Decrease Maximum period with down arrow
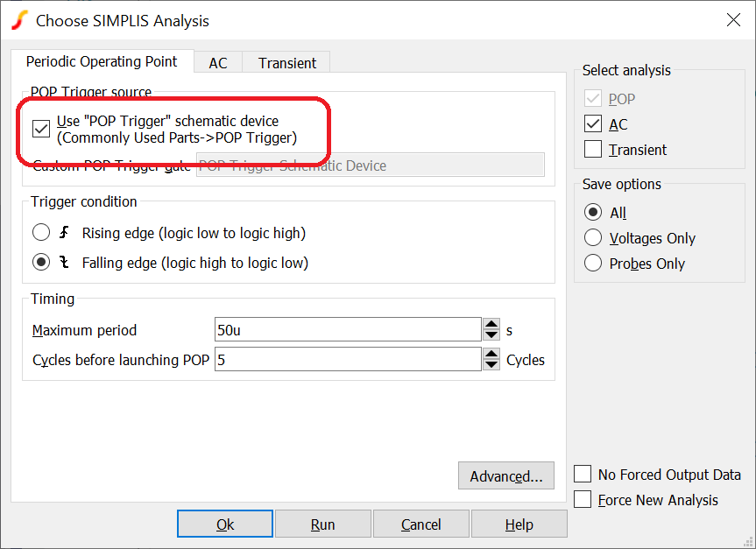 (491, 335)
